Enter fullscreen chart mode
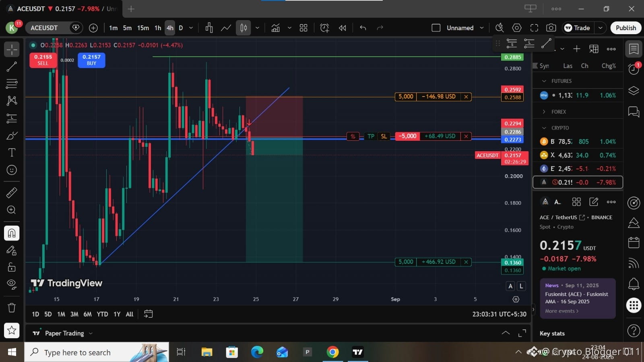The width and height of the screenshot is (644, 362). pos(534,28)
